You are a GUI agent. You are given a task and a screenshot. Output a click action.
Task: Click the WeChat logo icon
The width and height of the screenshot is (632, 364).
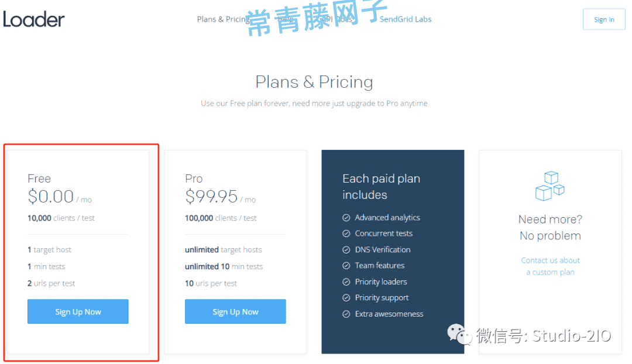point(459,334)
